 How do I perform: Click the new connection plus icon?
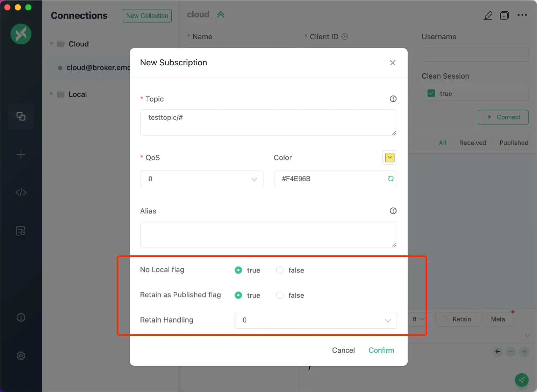click(21, 154)
